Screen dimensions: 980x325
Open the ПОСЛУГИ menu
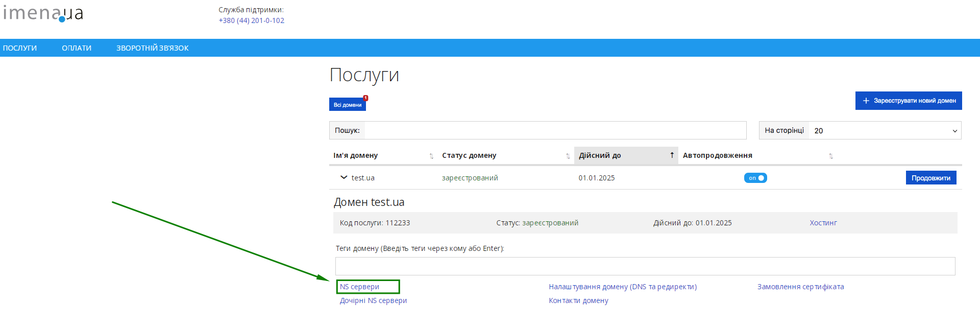[20, 48]
